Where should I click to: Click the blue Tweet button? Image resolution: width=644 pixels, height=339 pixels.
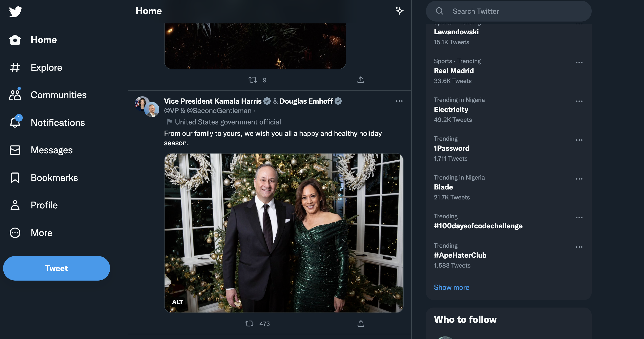click(x=57, y=268)
